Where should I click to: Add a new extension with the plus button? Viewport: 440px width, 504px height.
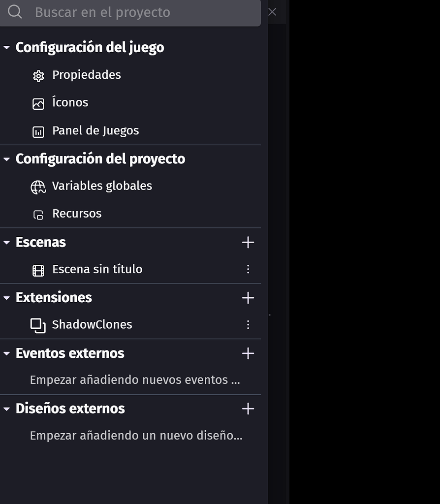[x=248, y=297]
